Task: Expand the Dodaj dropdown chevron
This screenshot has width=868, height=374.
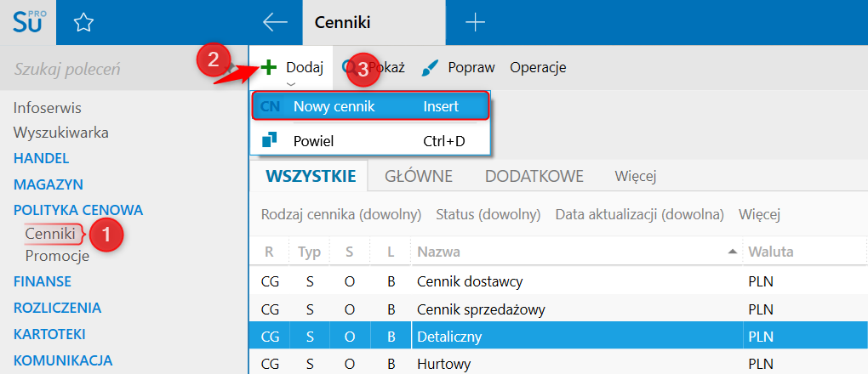Action: 291,84
